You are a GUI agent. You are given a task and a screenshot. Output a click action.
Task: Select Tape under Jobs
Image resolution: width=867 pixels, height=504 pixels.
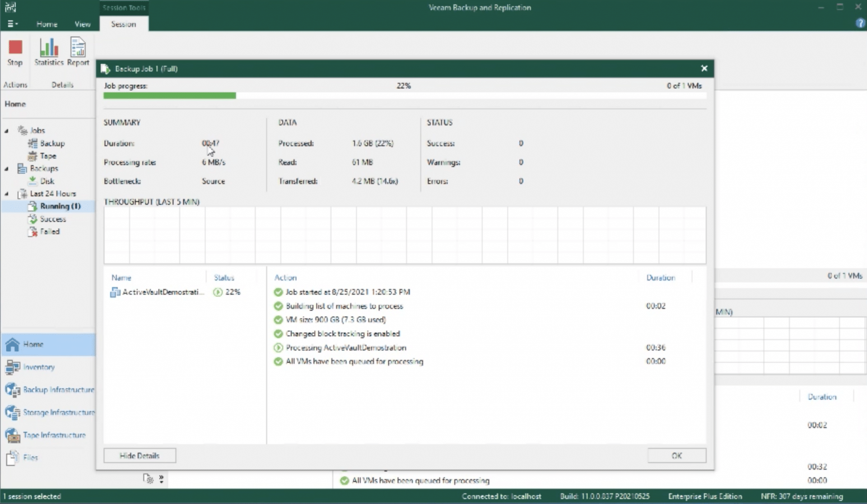point(42,156)
